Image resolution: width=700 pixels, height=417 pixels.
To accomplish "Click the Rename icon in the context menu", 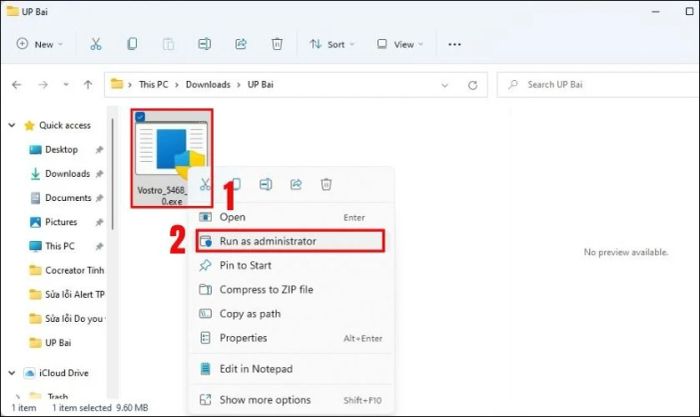I will [266, 184].
